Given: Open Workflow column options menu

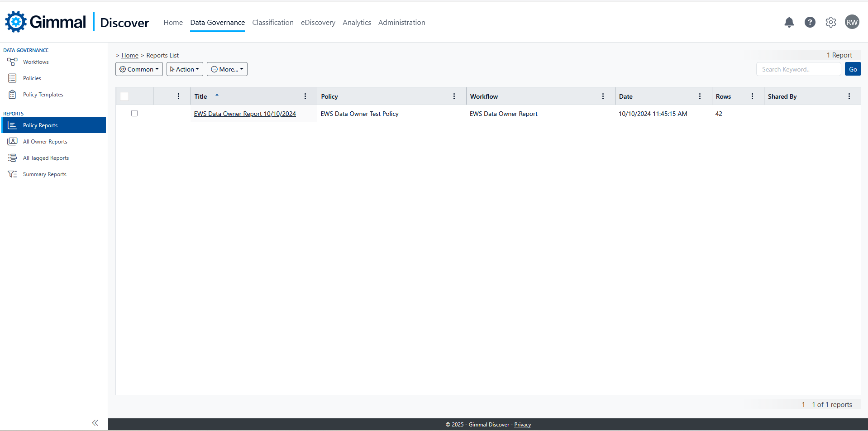Looking at the screenshot, I should pyautogui.click(x=603, y=96).
